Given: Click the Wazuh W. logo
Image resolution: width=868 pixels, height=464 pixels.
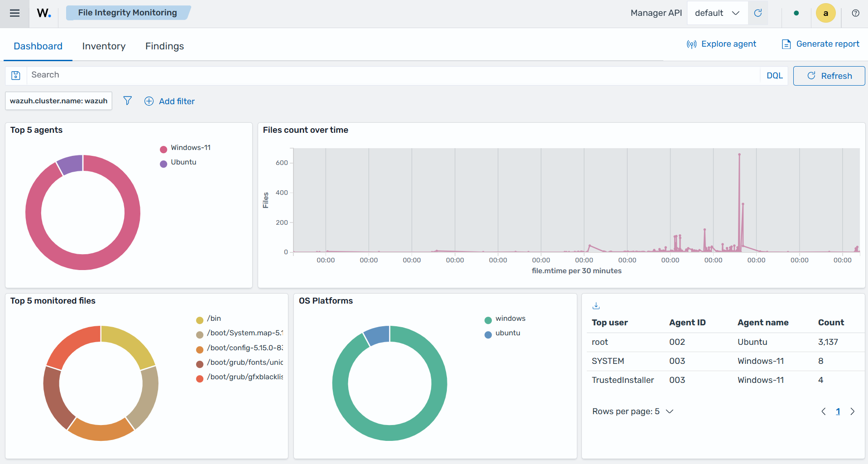Looking at the screenshot, I should [x=44, y=13].
